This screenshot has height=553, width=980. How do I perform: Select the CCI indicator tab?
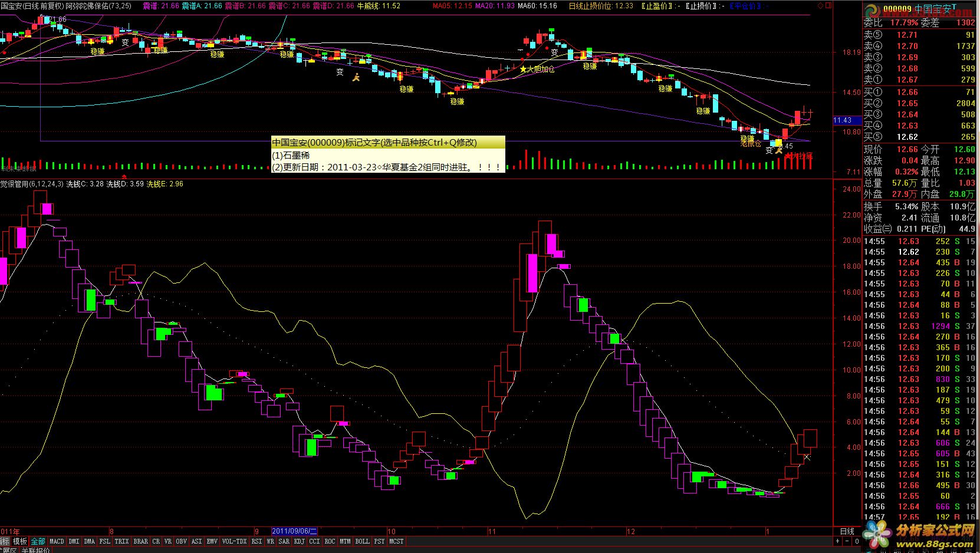(x=315, y=541)
